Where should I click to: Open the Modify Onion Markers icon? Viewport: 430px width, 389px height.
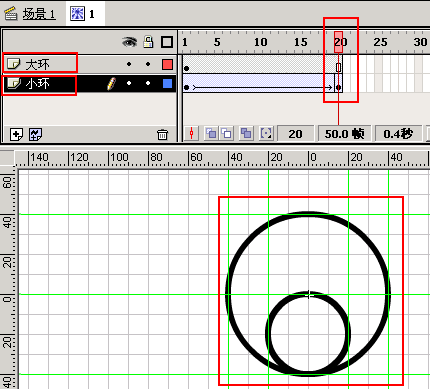tap(266, 134)
